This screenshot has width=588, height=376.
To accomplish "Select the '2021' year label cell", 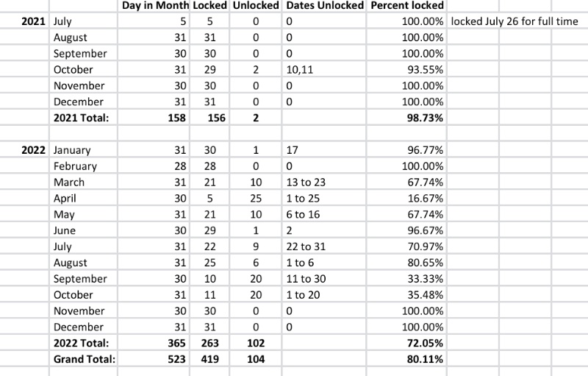I will tap(24, 21).
